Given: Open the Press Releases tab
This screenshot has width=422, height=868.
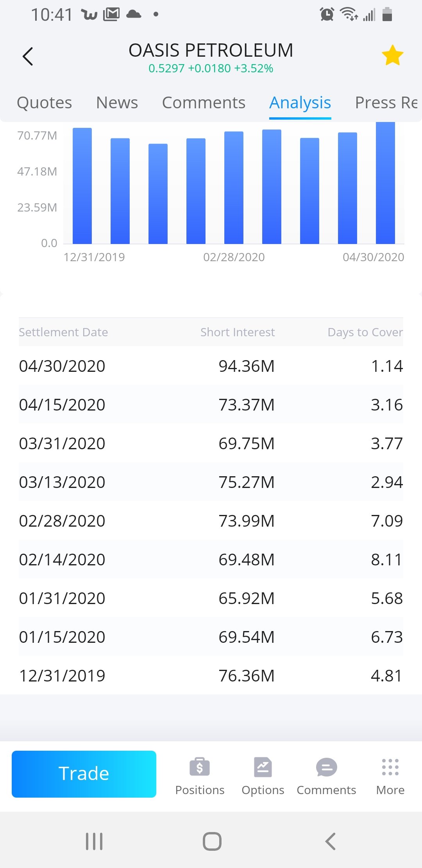Looking at the screenshot, I should (x=386, y=103).
